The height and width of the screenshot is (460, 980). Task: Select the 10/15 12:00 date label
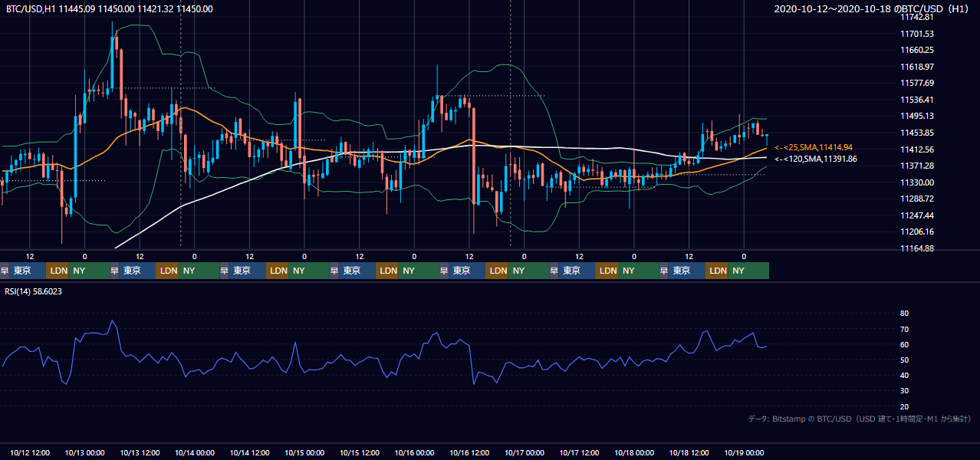coord(360,453)
